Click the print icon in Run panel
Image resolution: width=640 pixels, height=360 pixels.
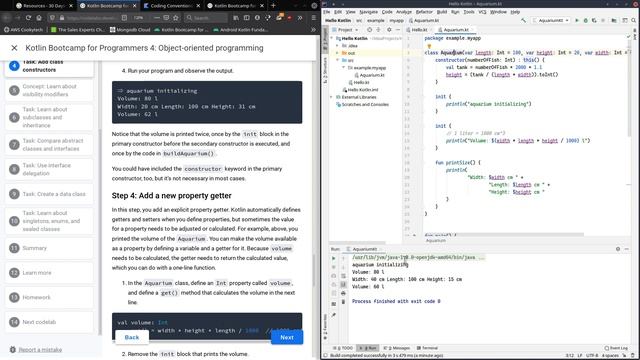click(343, 293)
